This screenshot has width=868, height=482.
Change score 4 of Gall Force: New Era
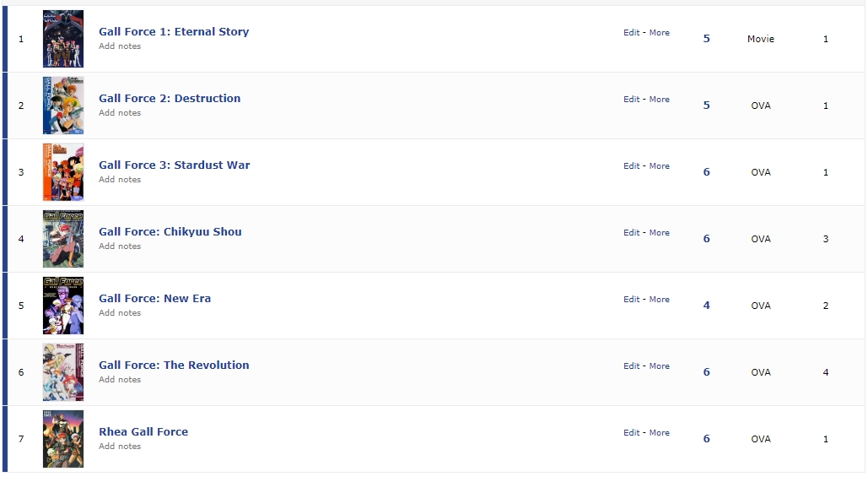706,306
